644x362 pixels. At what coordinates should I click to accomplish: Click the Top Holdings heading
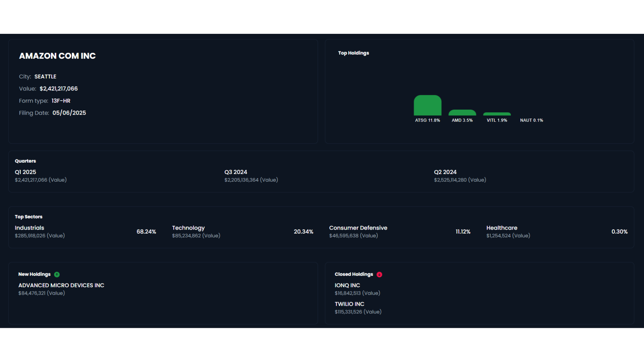click(354, 53)
